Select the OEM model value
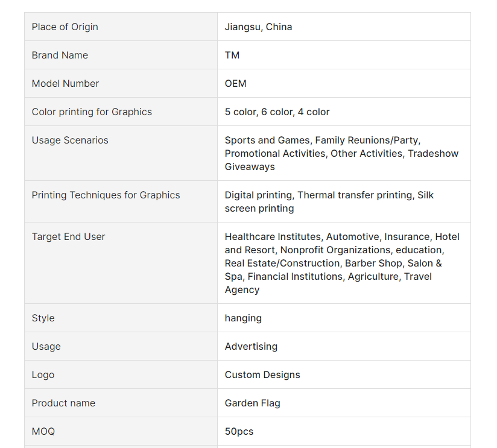The image size is (497, 448). [x=235, y=83]
